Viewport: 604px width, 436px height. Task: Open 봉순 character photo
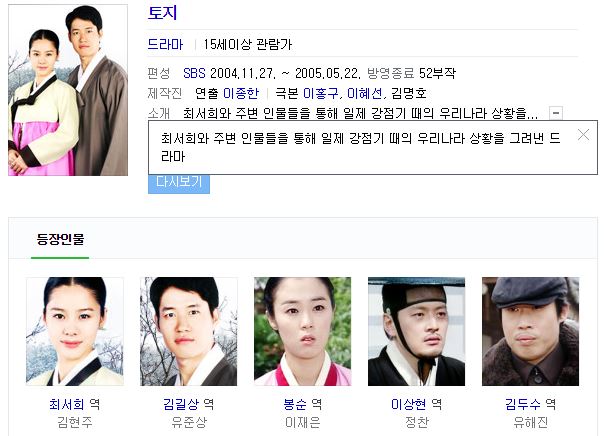[302, 331]
